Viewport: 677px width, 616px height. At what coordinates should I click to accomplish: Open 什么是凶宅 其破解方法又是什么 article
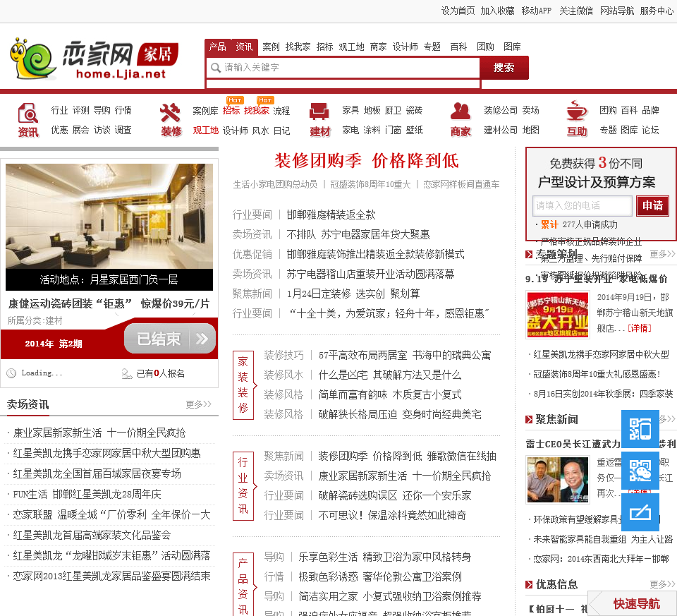[x=390, y=375]
